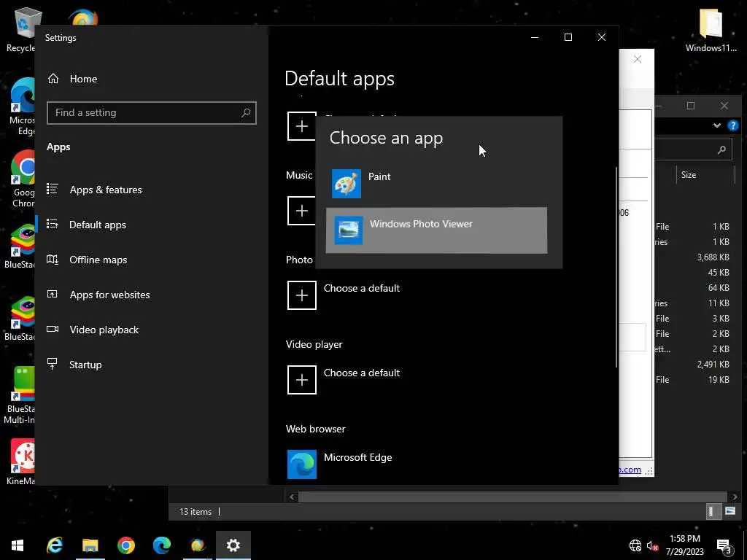Open Windows Start menu
Image resolution: width=747 pixels, height=560 pixels.
pyautogui.click(x=18, y=545)
